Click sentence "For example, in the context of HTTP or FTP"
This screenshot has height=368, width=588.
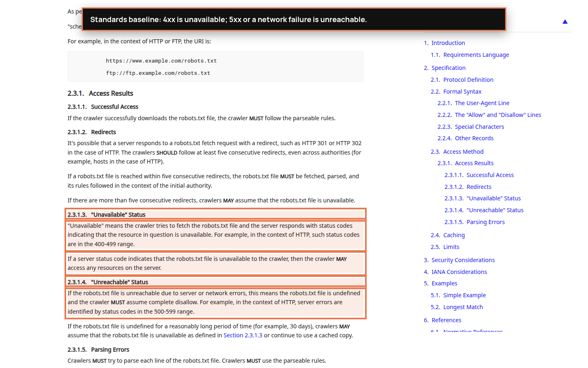click(x=139, y=41)
